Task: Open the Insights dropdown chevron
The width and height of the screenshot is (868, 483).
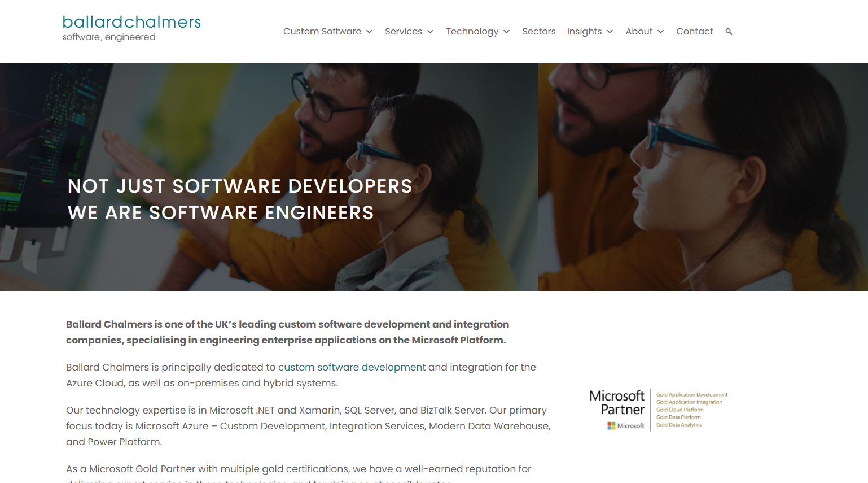Action: click(610, 32)
